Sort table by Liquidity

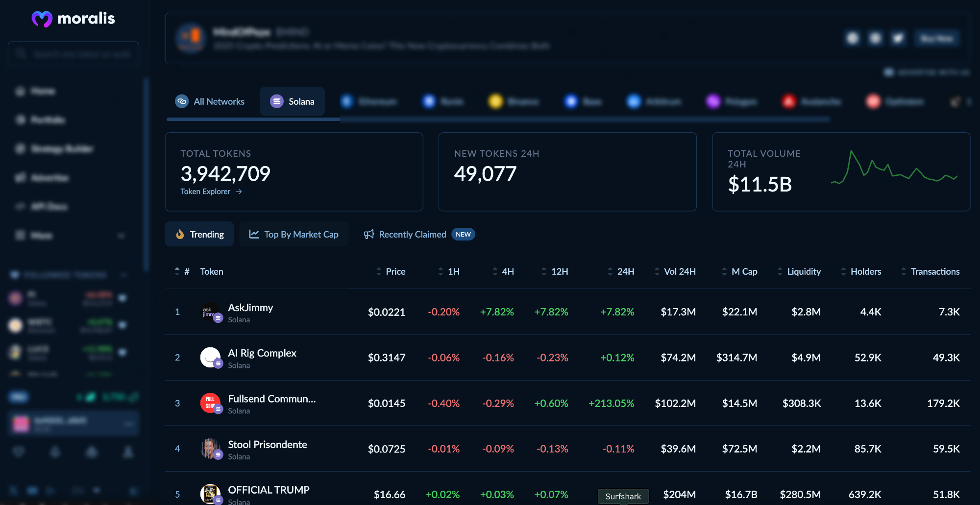[799, 271]
